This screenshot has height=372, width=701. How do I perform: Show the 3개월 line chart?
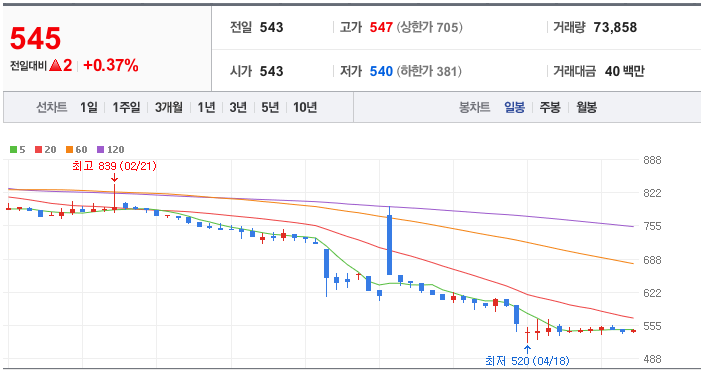coord(169,107)
